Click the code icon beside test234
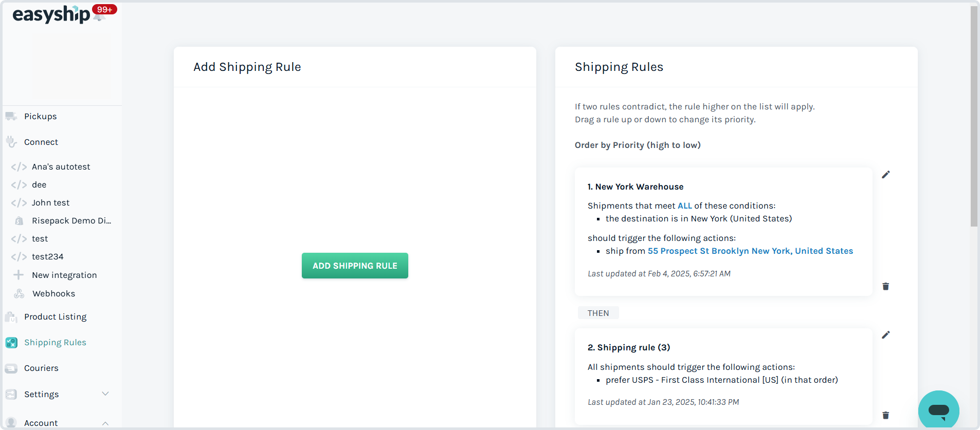The image size is (980, 430). [19, 257]
